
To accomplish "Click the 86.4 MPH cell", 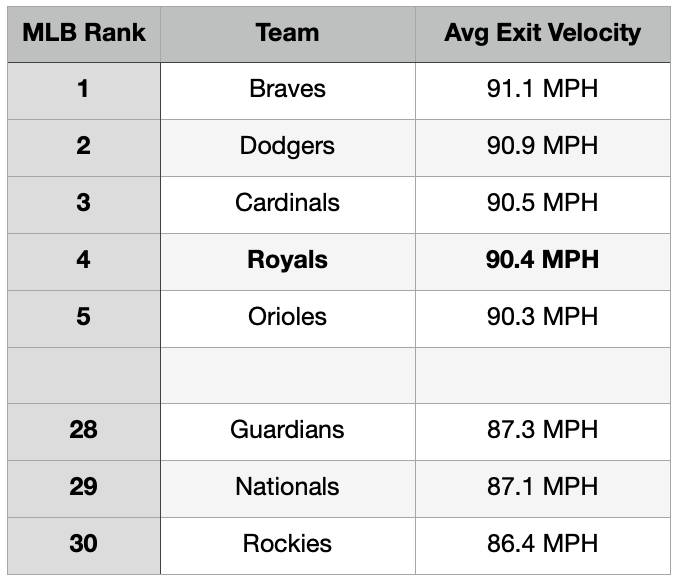I will (542, 544).
